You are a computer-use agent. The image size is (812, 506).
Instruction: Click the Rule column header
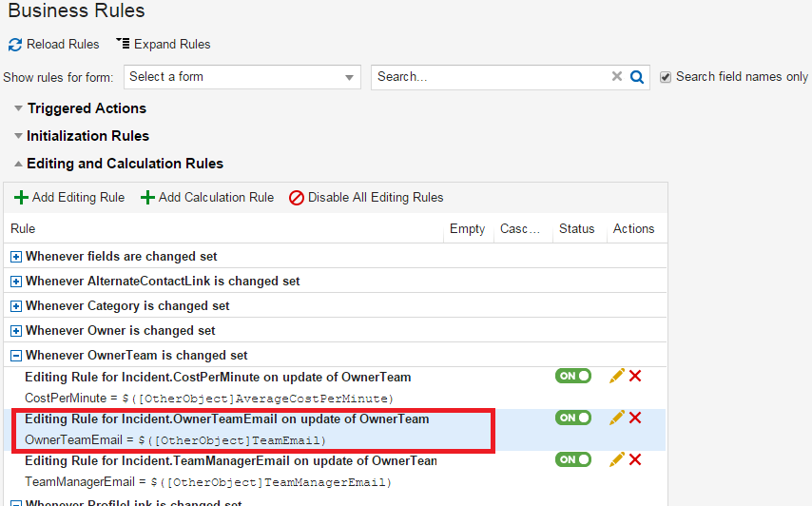coord(23,229)
